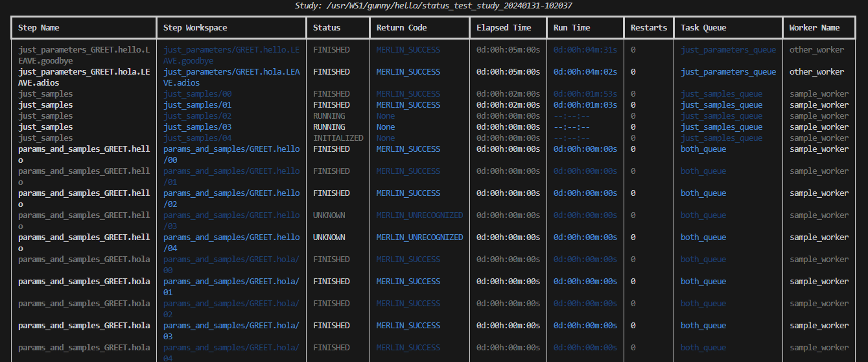Click elapsed time in GREET.hello.LEAVE.goodbye row
The width and height of the screenshot is (868, 362).
pos(508,50)
